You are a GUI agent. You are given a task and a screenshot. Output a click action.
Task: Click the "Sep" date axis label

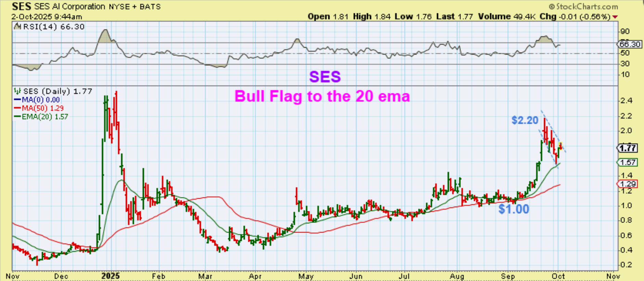click(x=508, y=276)
